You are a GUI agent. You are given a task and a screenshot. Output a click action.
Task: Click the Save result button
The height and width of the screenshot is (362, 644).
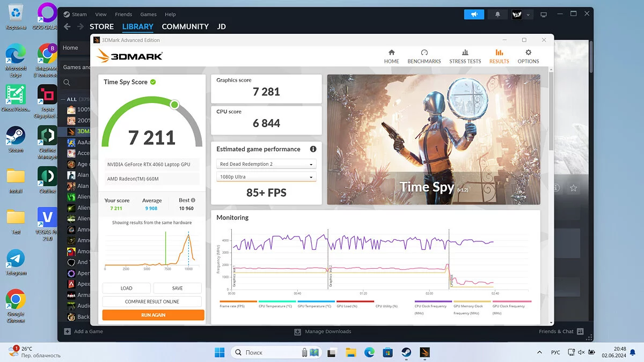(x=177, y=288)
